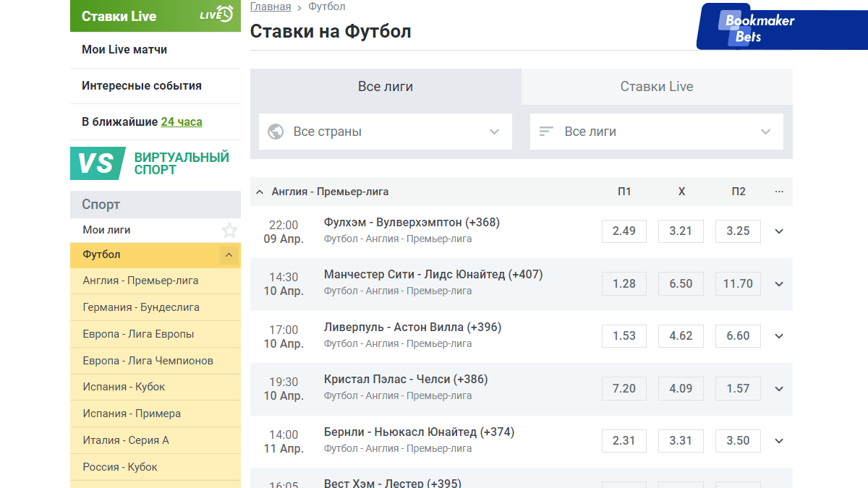Expand the Фулхэм - Вулверхэмптон match row
This screenshot has width=868, height=488.
pos(779,231)
